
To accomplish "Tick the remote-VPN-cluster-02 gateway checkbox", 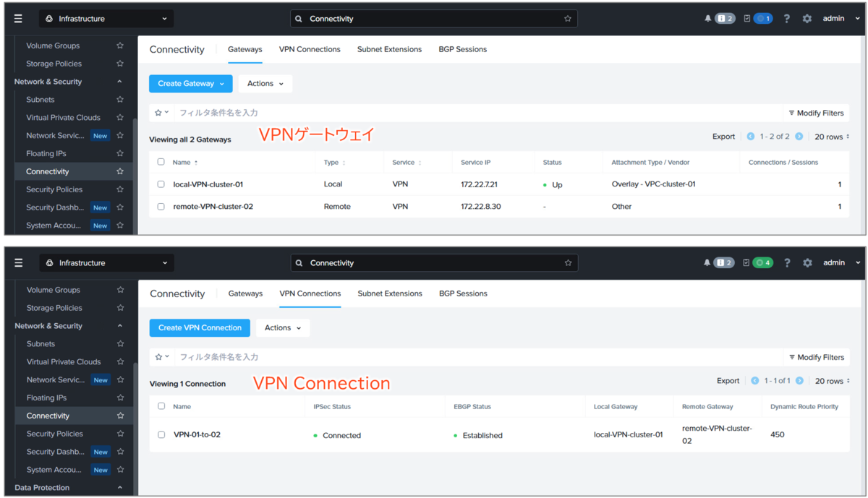I will click(161, 207).
